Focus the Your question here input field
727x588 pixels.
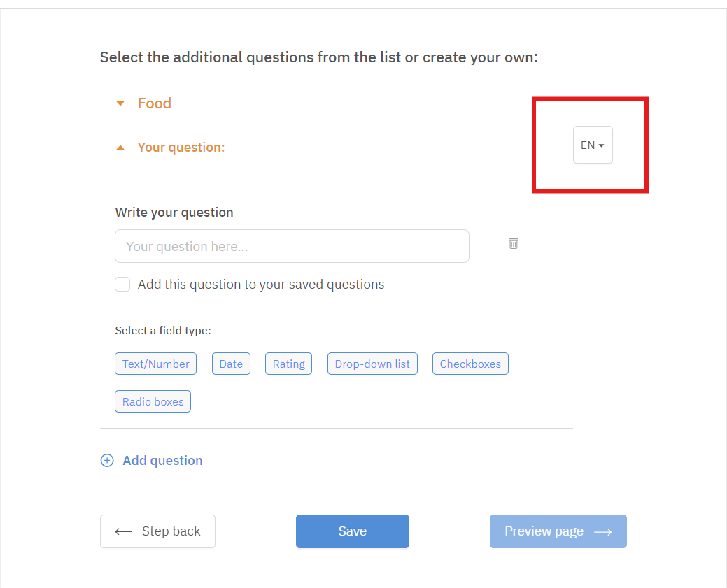292,246
